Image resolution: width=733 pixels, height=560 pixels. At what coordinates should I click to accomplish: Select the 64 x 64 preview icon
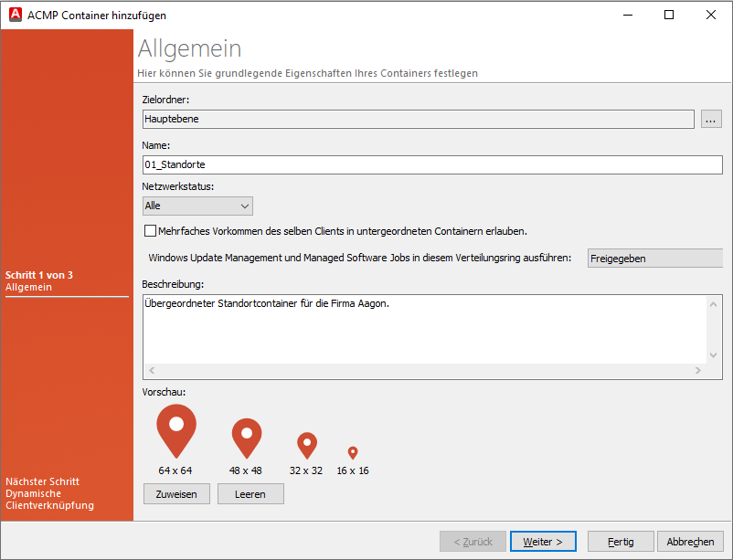coord(175,431)
